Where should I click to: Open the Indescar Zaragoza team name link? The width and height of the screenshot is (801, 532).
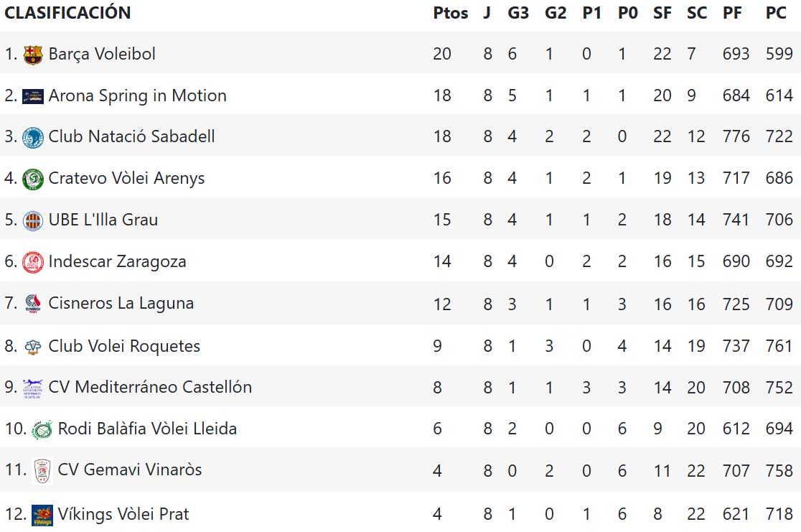(x=117, y=261)
